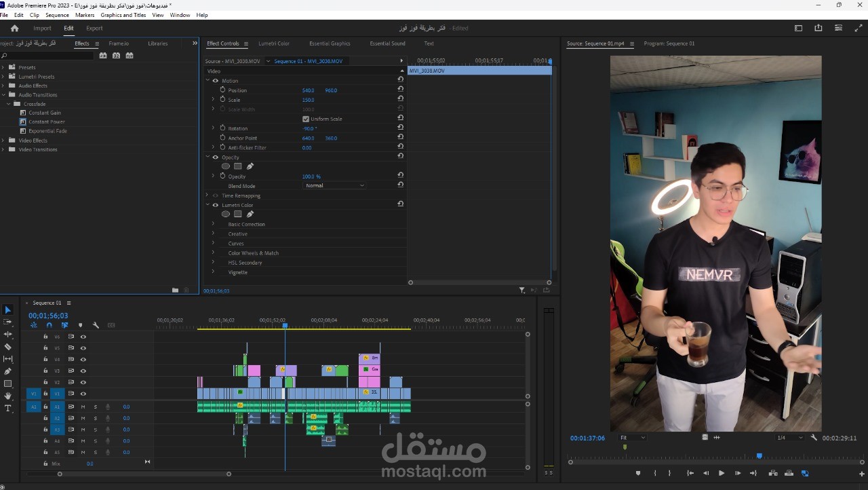
Task: Reset the Position parameter
Action: tap(401, 90)
